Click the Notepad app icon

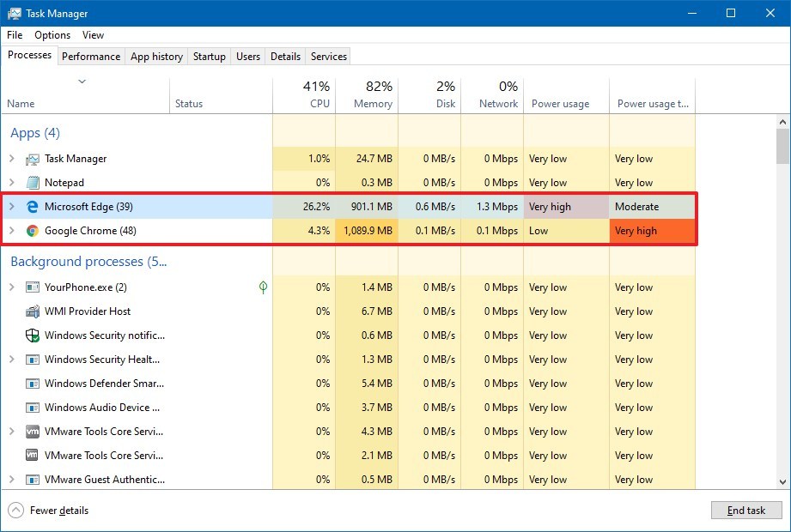(33, 183)
